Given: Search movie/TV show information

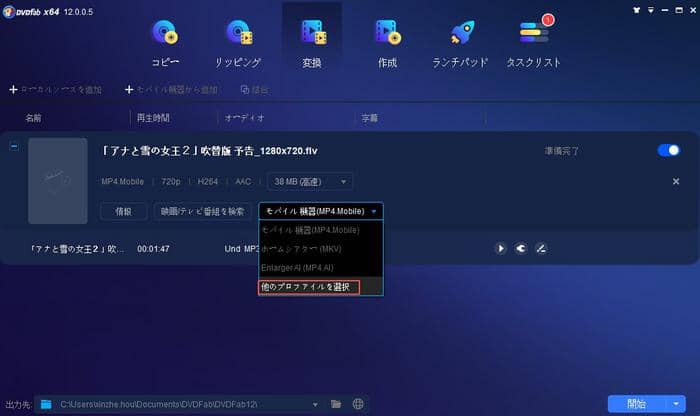Looking at the screenshot, I should tap(202, 212).
